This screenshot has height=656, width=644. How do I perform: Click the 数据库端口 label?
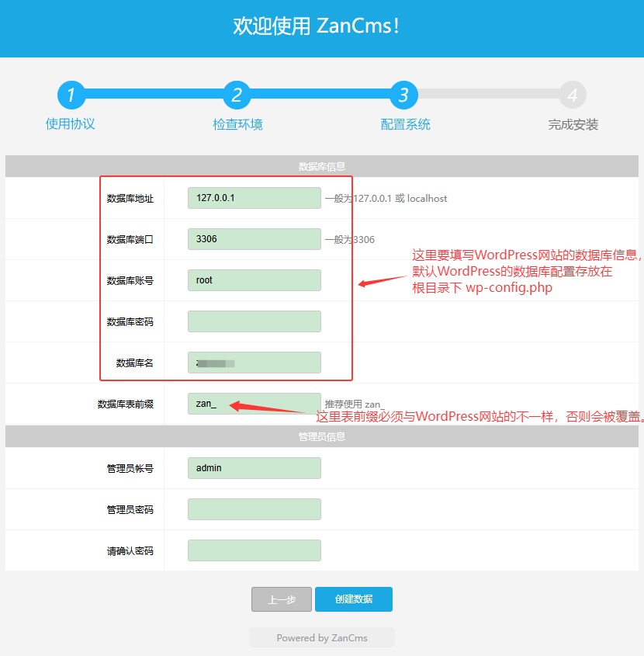[x=130, y=239]
